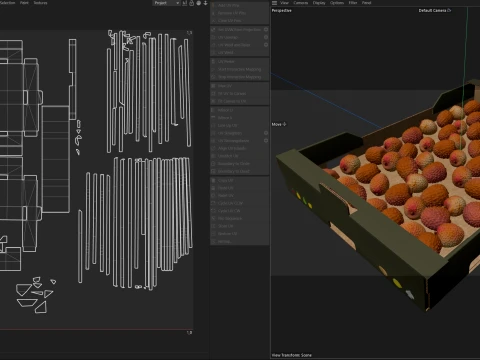Image resolution: width=480 pixels, height=360 pixels.
Task: Open the Project dropdown in UV editor toolbar
Action: [x=167, y=3]
